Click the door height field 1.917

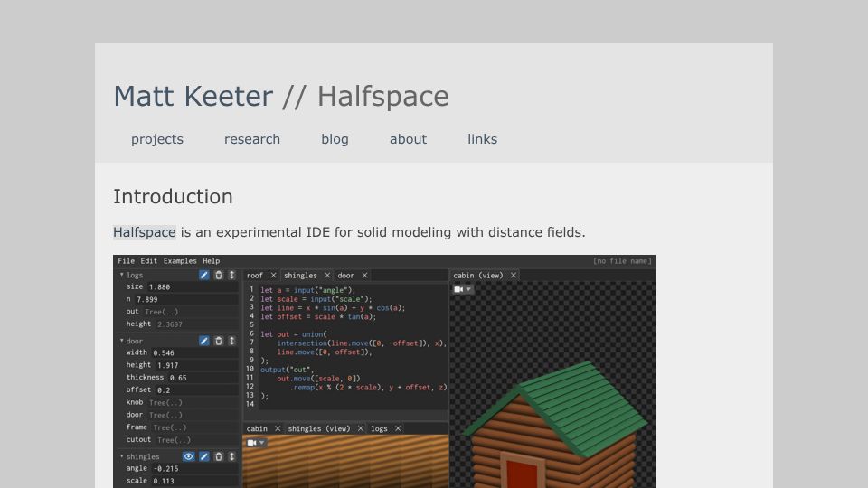click(x=196, y=365)
